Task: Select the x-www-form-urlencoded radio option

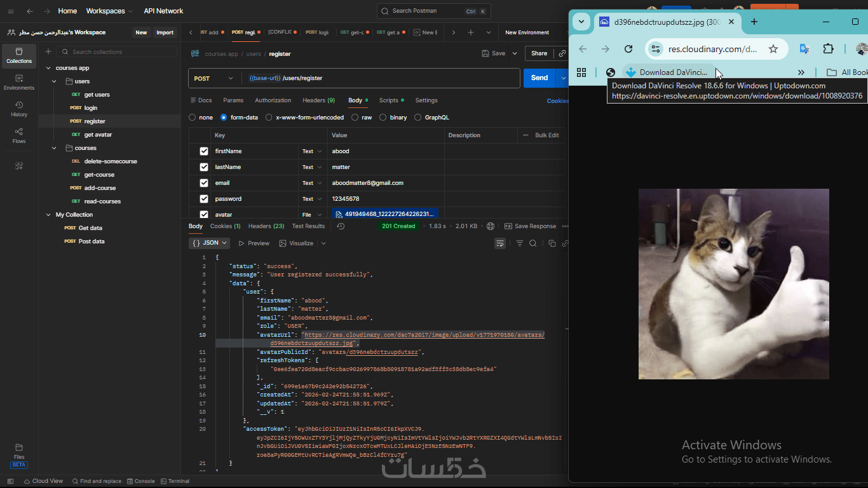Action: 269,118
